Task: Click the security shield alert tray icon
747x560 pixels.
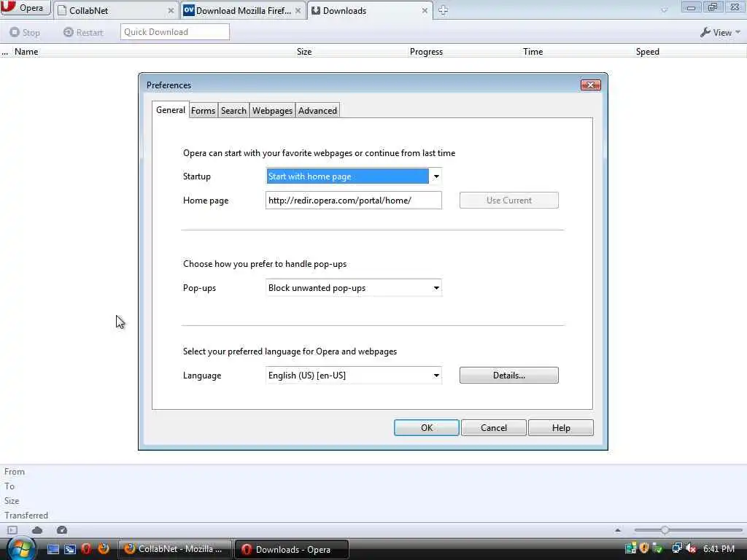Action: (x=644, y=548)
